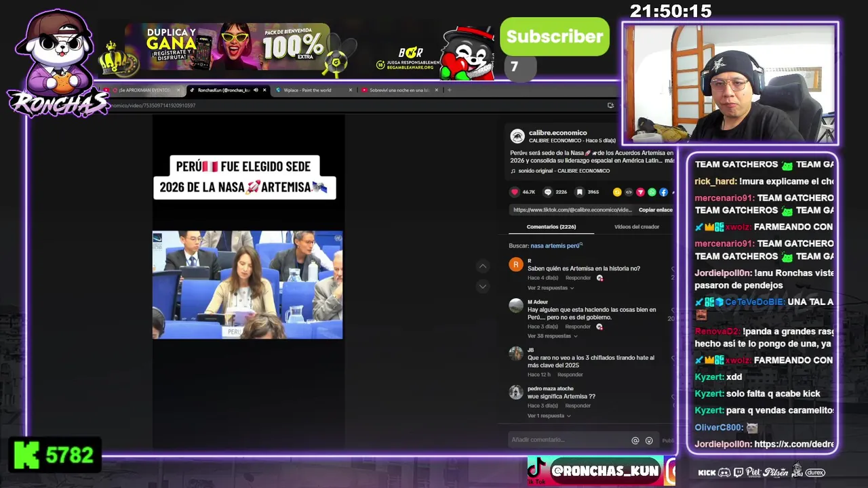
Task: Click Copiar enlace button
Action: point(655,210)
